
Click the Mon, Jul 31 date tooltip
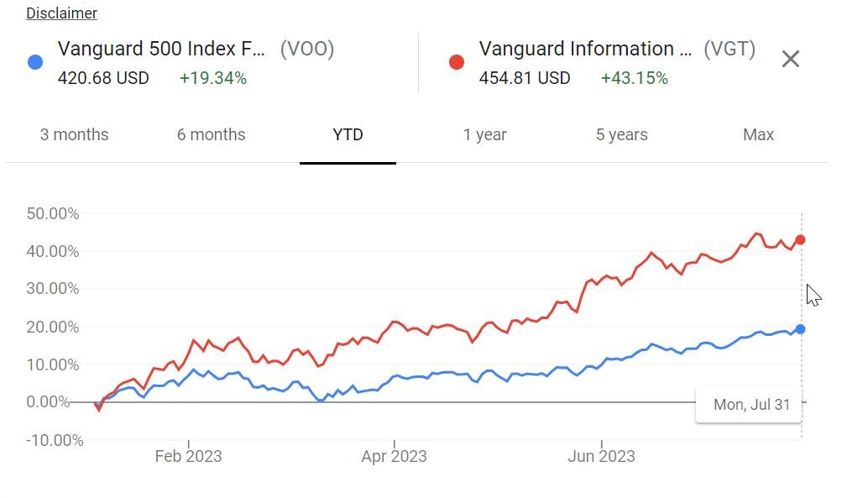(x=750, y=405)
